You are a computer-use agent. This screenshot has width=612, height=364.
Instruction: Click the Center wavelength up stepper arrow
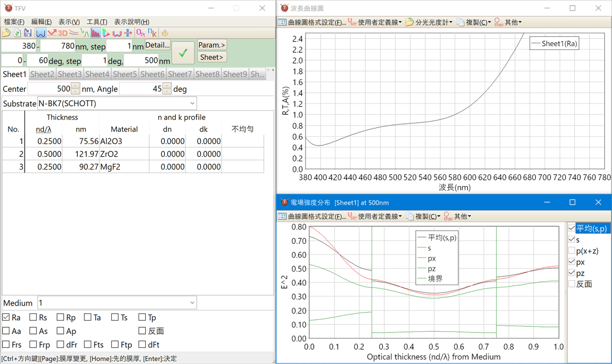(76, 86)
